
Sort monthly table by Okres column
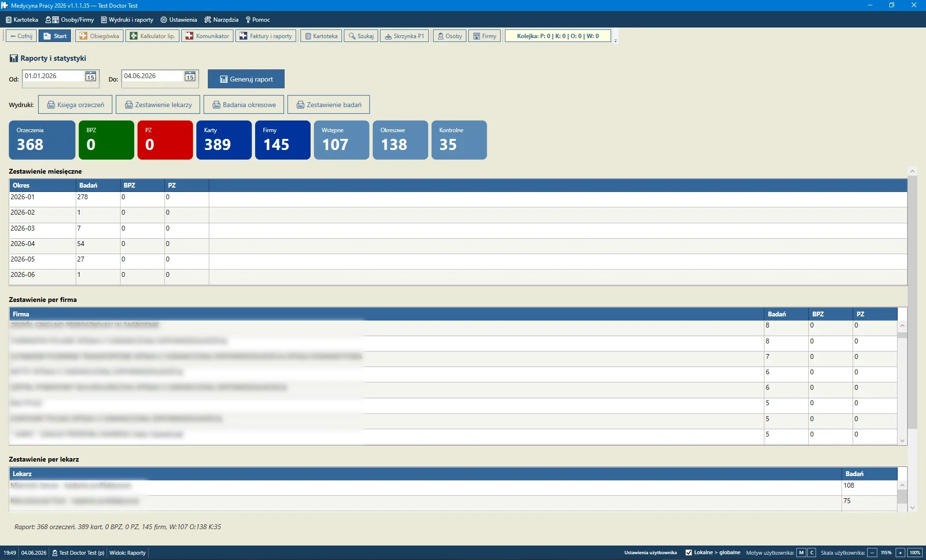[x=42, y=185]
